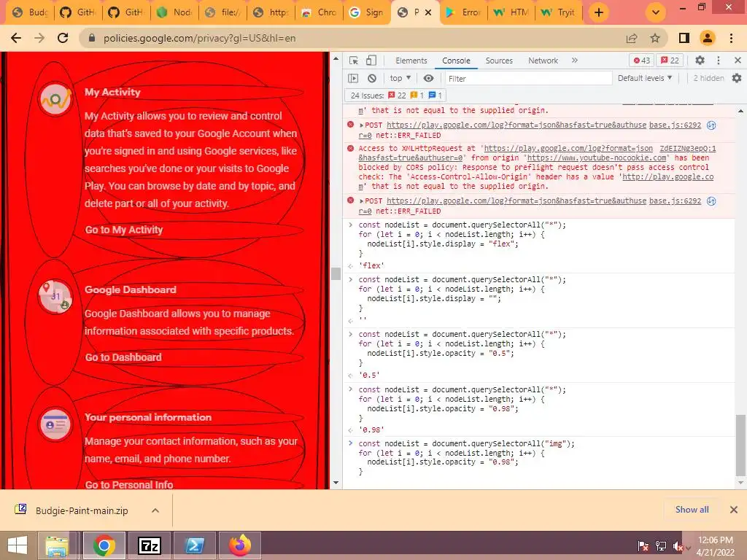Screen dimensions: 747x560
Task: Close the current policies tab
Action: [428, 12]
